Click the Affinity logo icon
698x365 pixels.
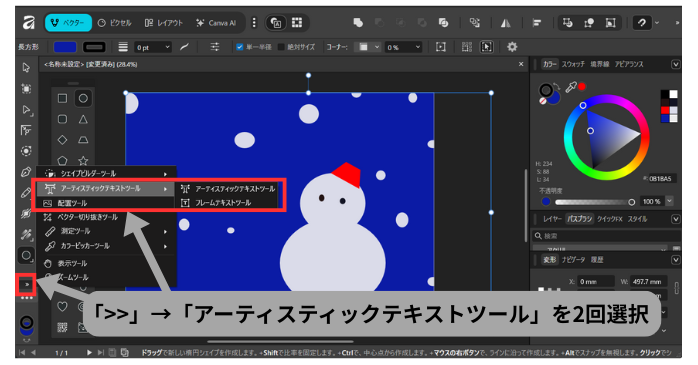pyautogui.click(x=29, y=23)
